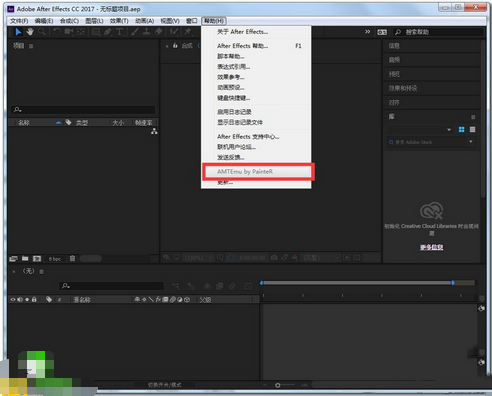This screenshot has height=396, width=492.
Task: Toggle the lock on the 合成 viewer panel
Action: [x=175, y=46]
